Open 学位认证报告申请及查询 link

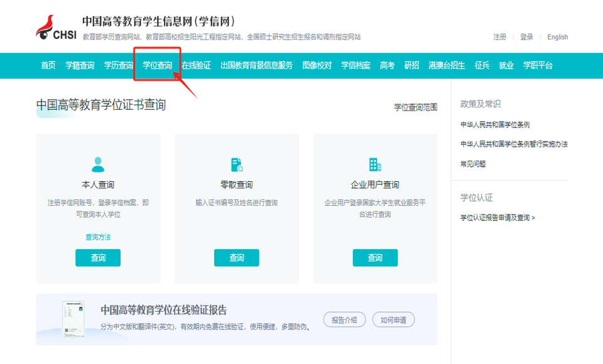click(x=497, y=218)
